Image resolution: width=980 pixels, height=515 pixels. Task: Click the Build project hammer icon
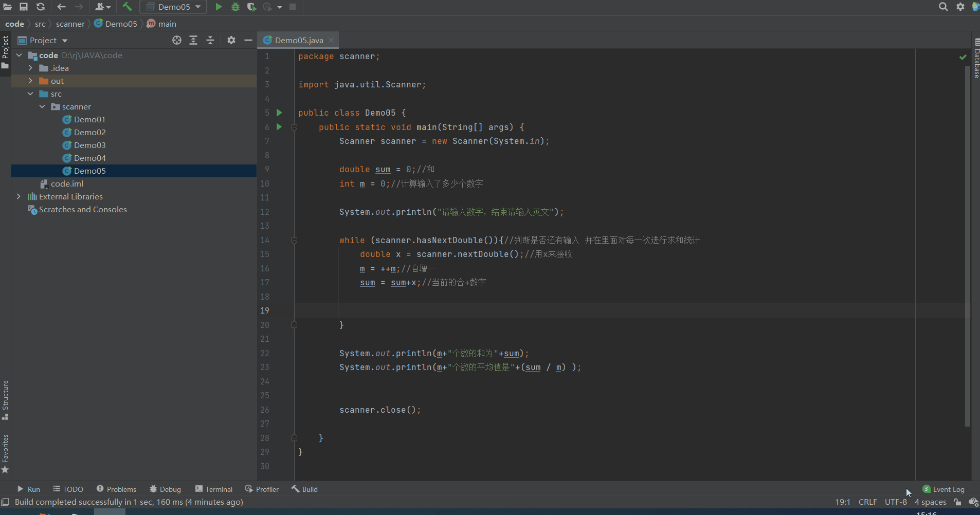tap(127, 7)
